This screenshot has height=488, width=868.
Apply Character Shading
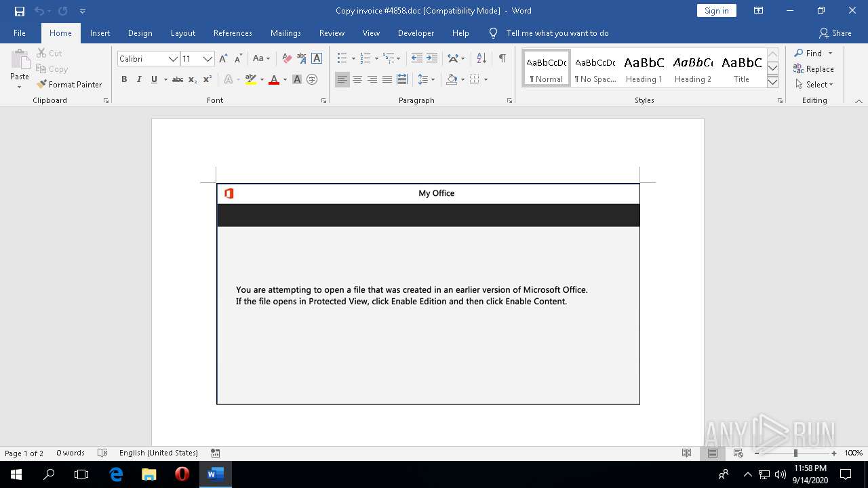coord(297,79)
